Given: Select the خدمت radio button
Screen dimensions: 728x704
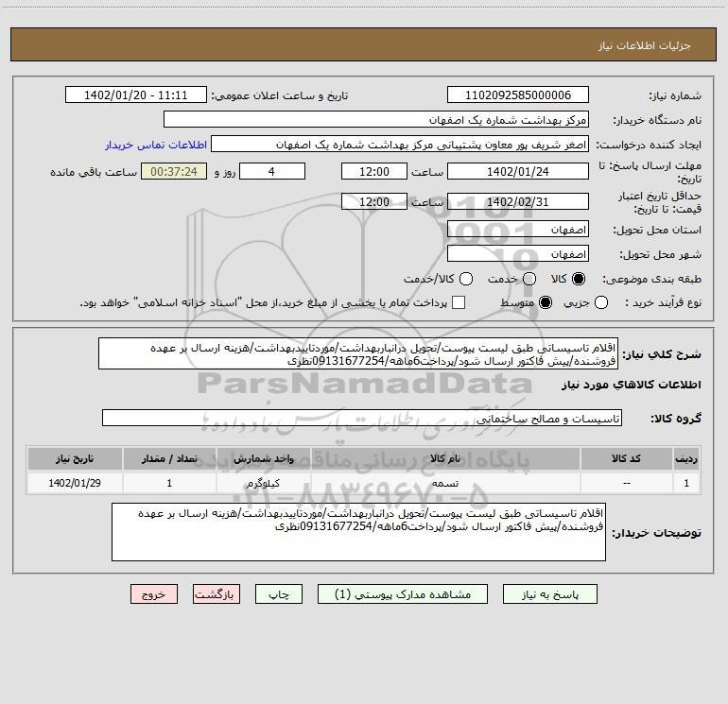Looking at the screenshot, I should [x=529, y=279].
